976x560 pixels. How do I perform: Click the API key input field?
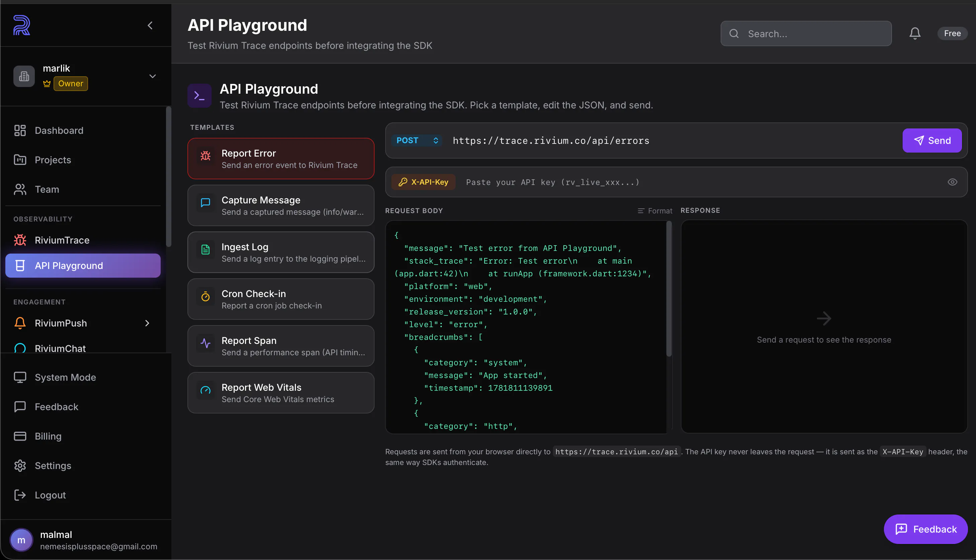click(702, 182)
